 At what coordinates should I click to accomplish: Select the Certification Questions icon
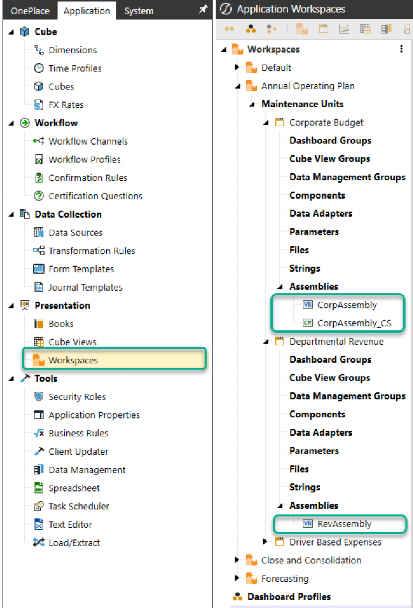(38, 196)
